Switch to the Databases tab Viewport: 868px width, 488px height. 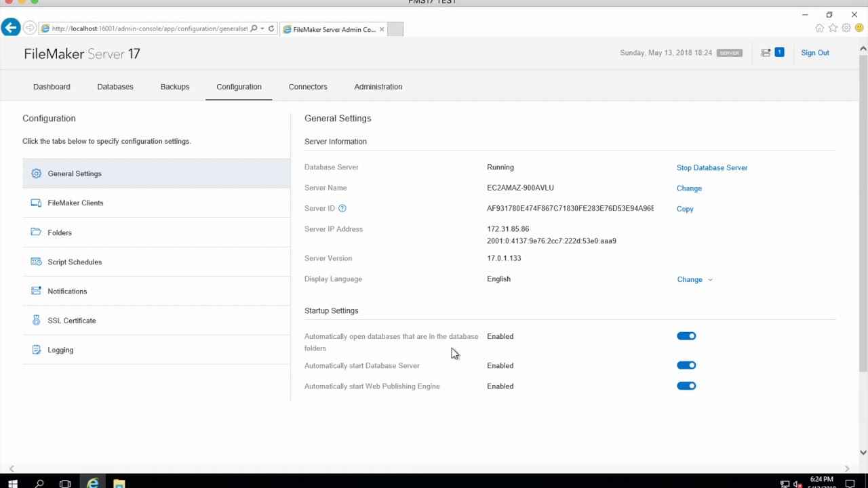(x=115, y=87)
